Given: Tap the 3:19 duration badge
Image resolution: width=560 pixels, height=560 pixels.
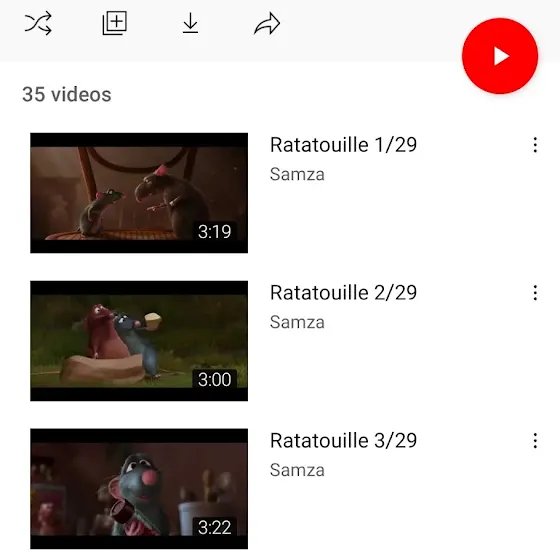Looking at the screenshot, I should click(214, 231).
